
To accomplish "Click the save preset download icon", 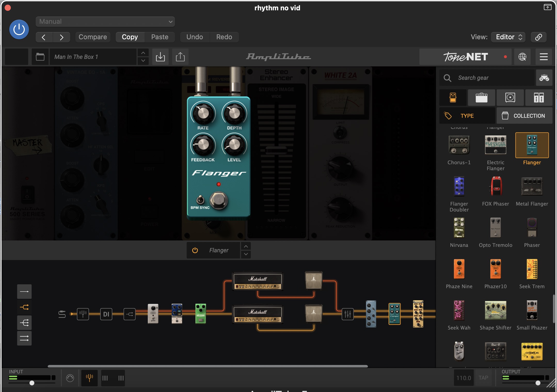I will coord(160,57).
